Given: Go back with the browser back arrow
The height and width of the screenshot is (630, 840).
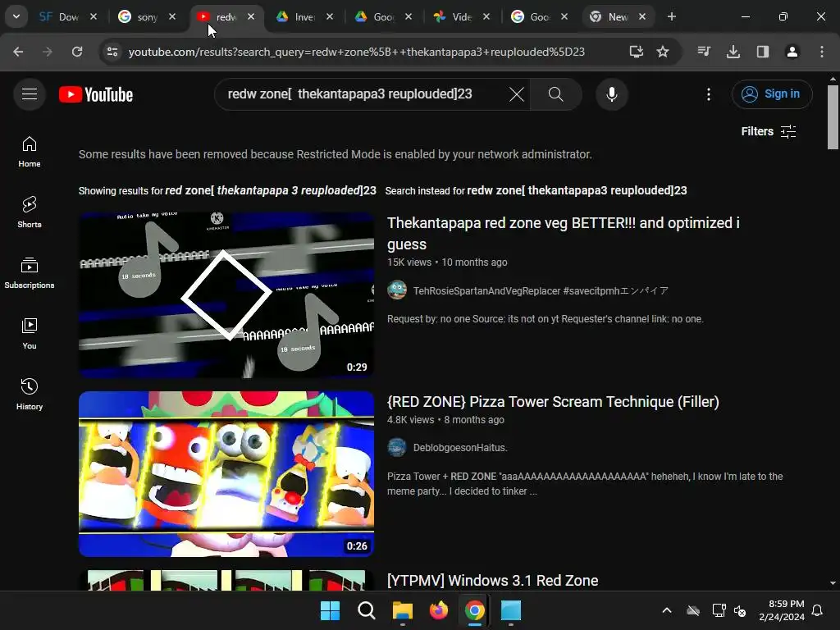Looking at the screenshot, I should click(18, 52).
